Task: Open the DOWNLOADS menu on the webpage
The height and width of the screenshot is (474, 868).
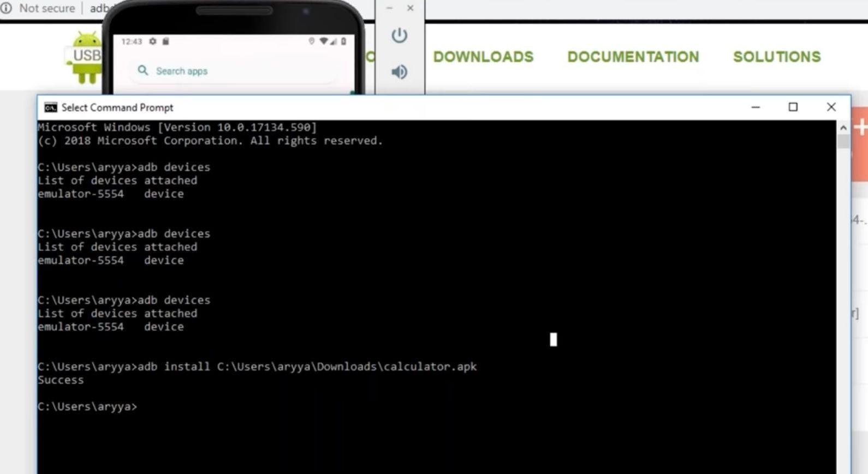Action: click(x=483, y=57)
